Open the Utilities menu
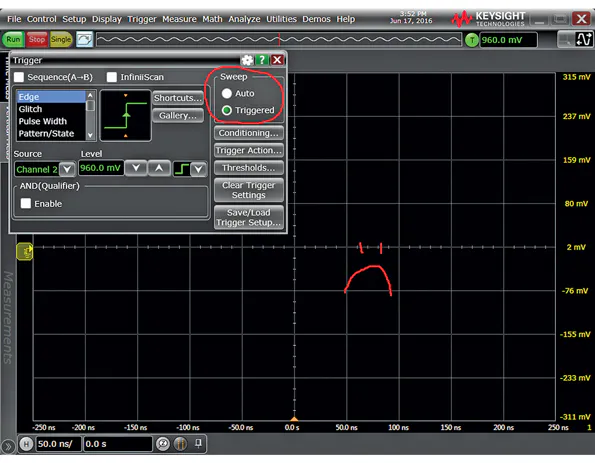 [x=281, y=19]
